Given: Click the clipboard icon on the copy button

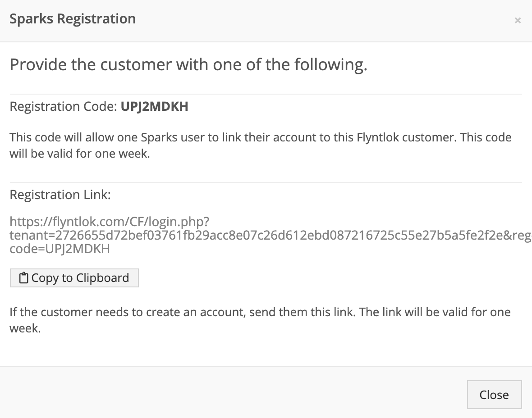Looking at the screenshot, I should [x=23, y=277].
